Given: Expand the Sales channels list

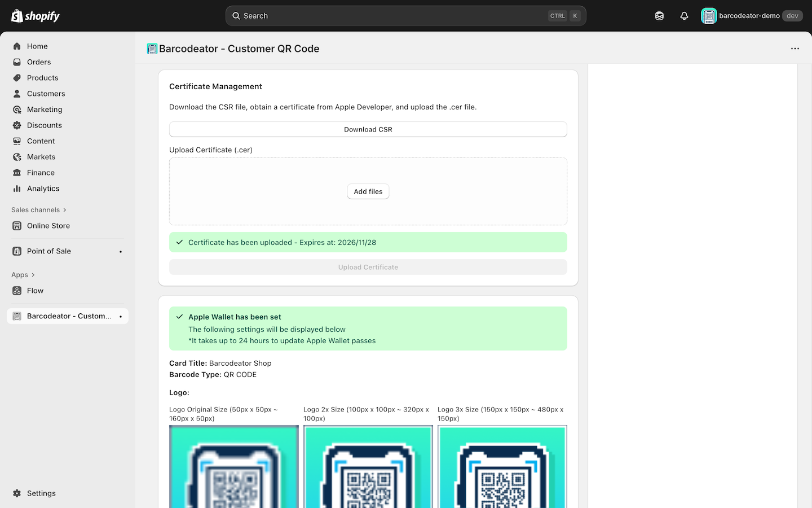Looking at the screenshot, I should pyautogui.click(x=38, y=209).
